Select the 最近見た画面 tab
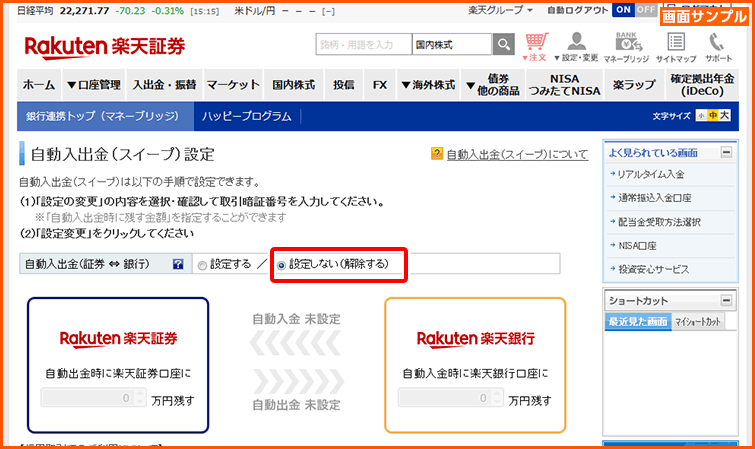Image resolution: width=755 pixels, height=449 pixels. [x=638, y=321]
